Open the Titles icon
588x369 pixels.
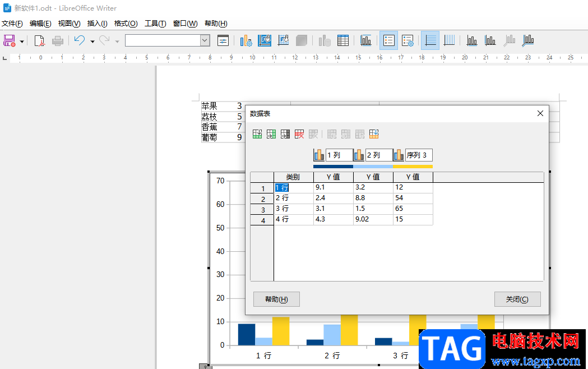(365, 40)
